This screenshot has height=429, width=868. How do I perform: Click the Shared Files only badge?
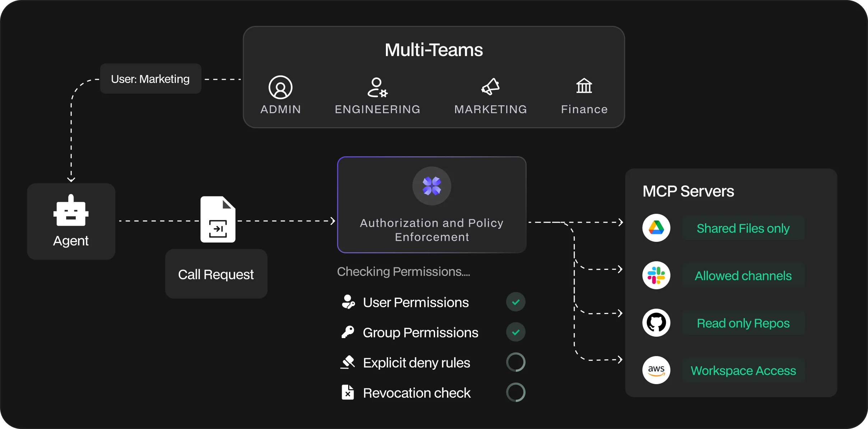click(x=743, y=228)
